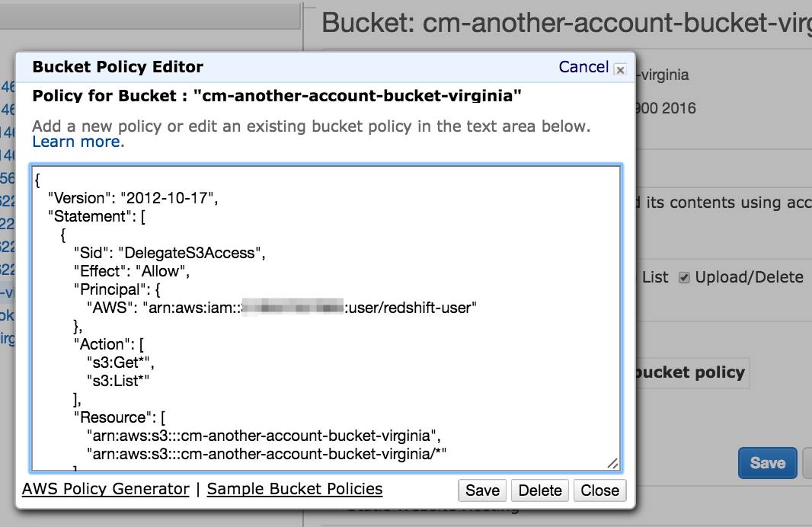
Task: Uncheck the Upload/Delete permission
Action: [x=684, y=276]
